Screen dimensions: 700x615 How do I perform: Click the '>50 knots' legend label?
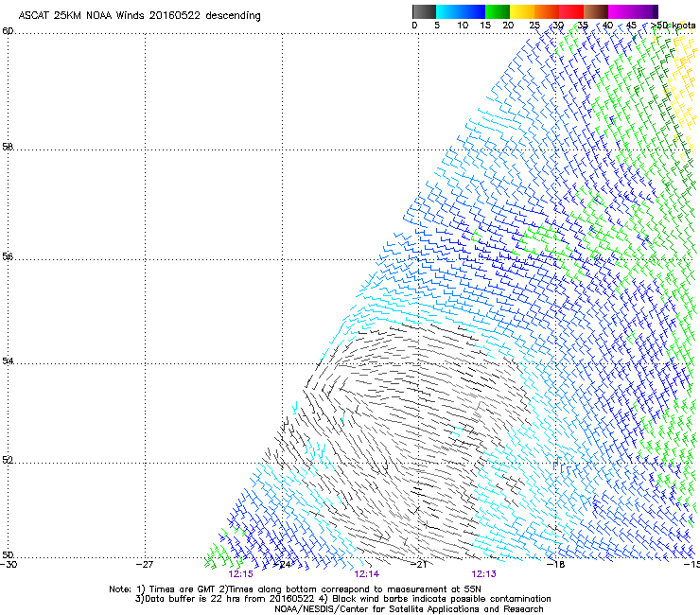pos(673,26)
